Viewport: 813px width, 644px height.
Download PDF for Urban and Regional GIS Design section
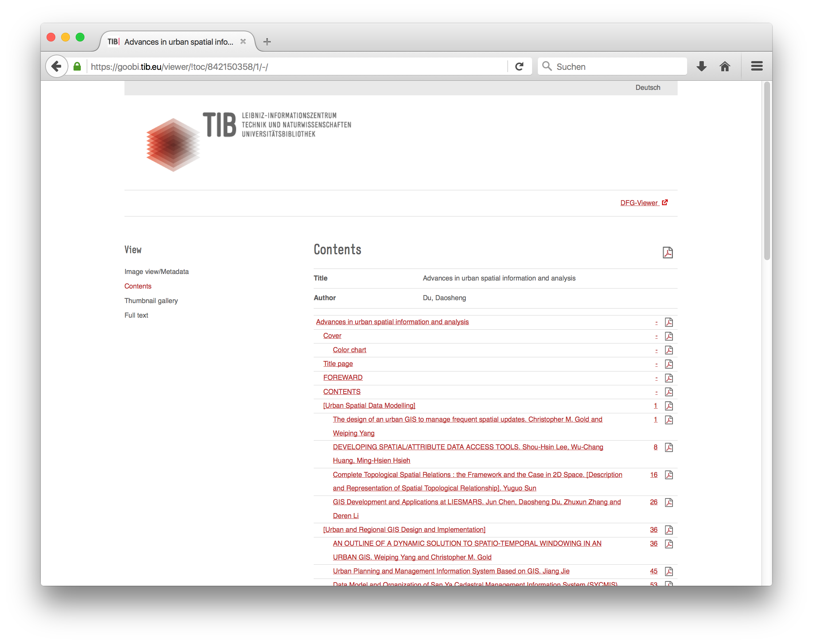point(669,530)
